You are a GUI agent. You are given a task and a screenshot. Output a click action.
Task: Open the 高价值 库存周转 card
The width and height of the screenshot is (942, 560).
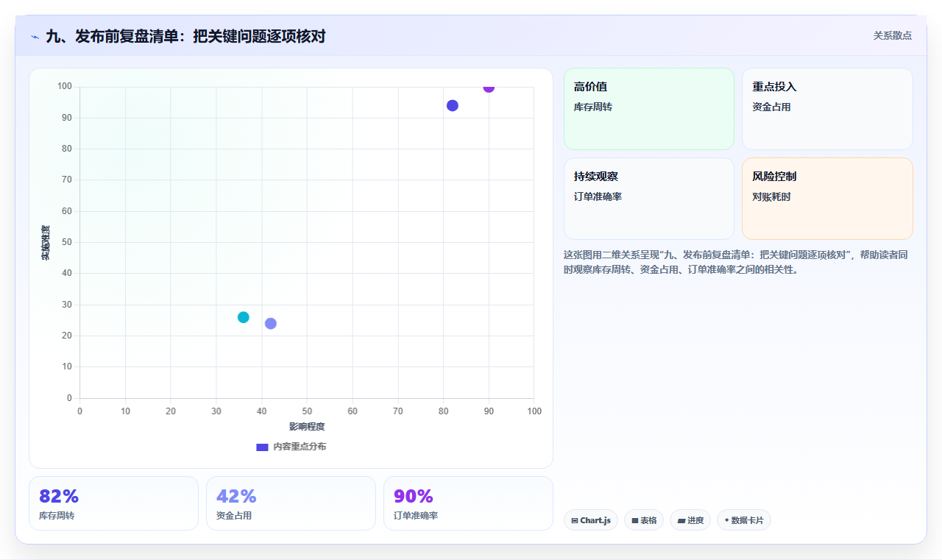click(x=649, y=109)
